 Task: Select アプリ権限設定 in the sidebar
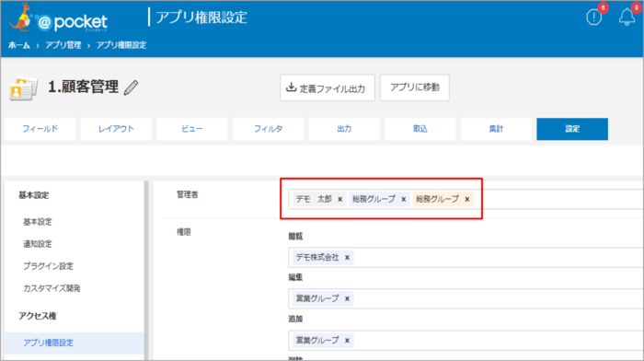coord(75,343)
